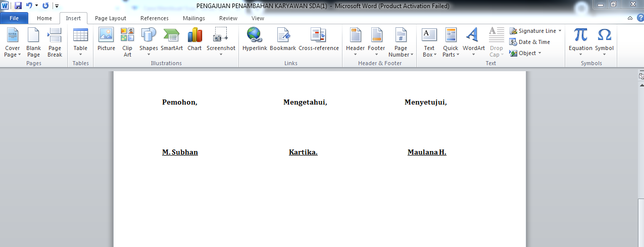Open the Shapes gallery
Screen dimensions: 644x247
coord(148,42)
